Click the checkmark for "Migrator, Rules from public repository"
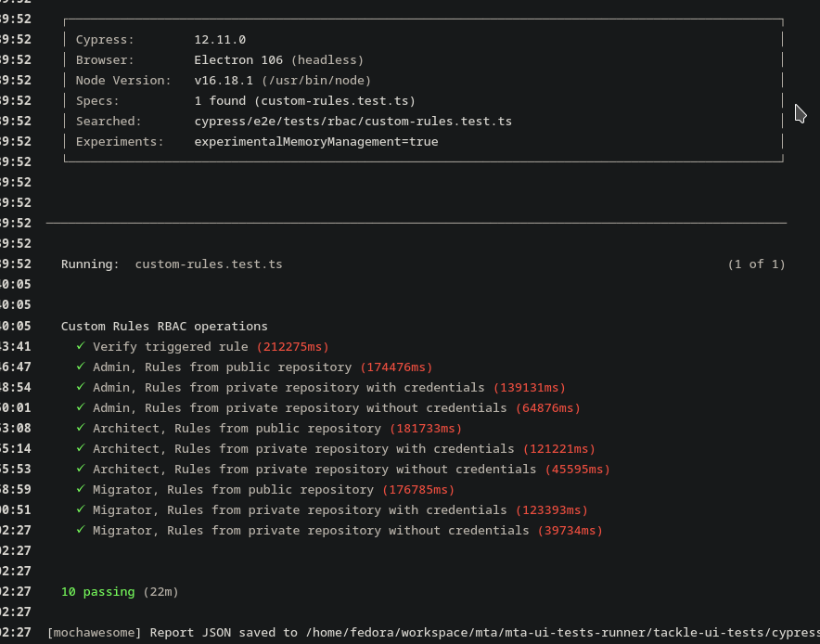820x644 pixels. coord(81,490)
